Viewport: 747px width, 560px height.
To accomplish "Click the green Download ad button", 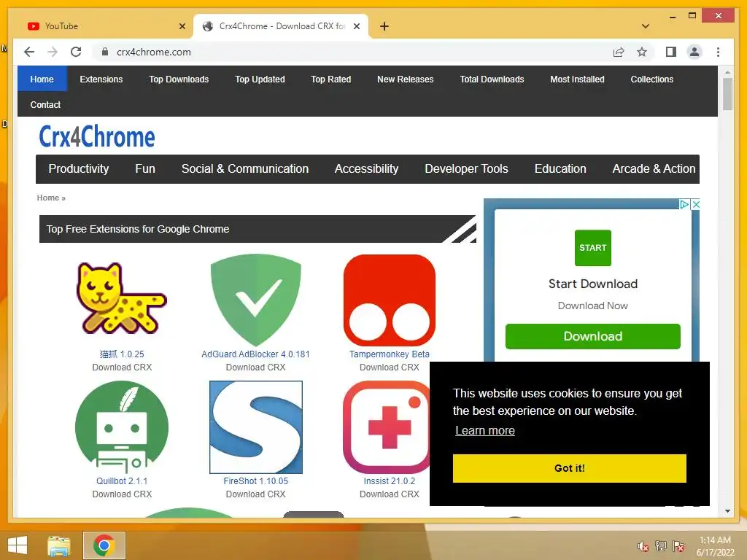I will [592, 336].
